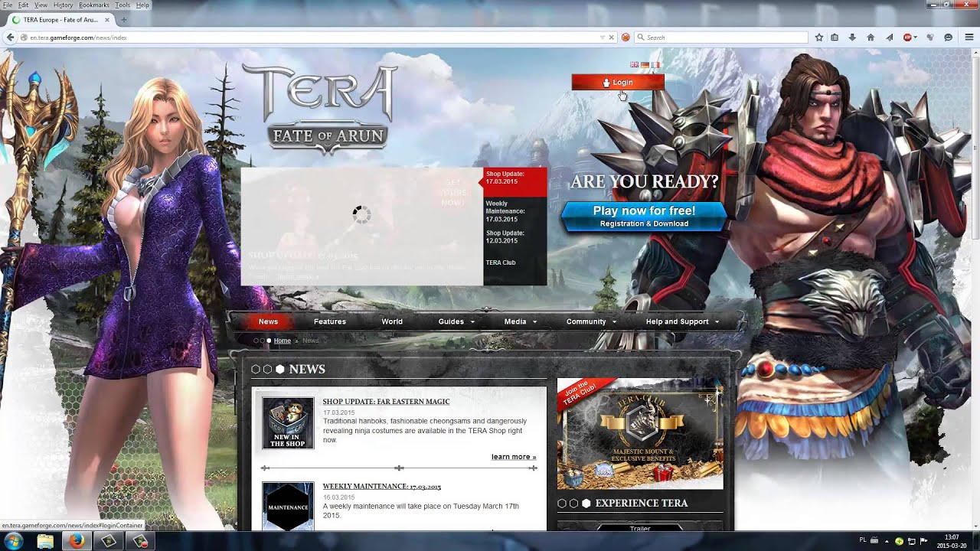Expand the Adblock Plus dropdown arrow
The width and height of the screenshot is (980, 551).
[x=916, y=37]
